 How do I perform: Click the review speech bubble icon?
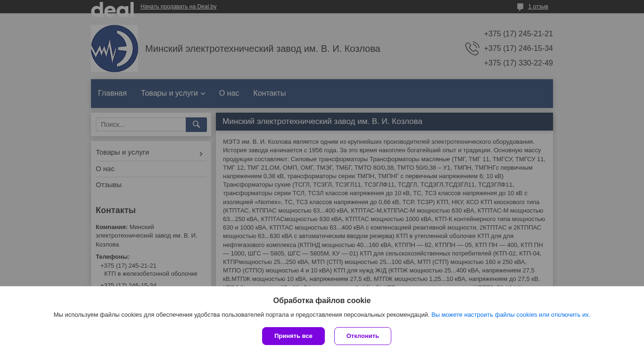520,7
